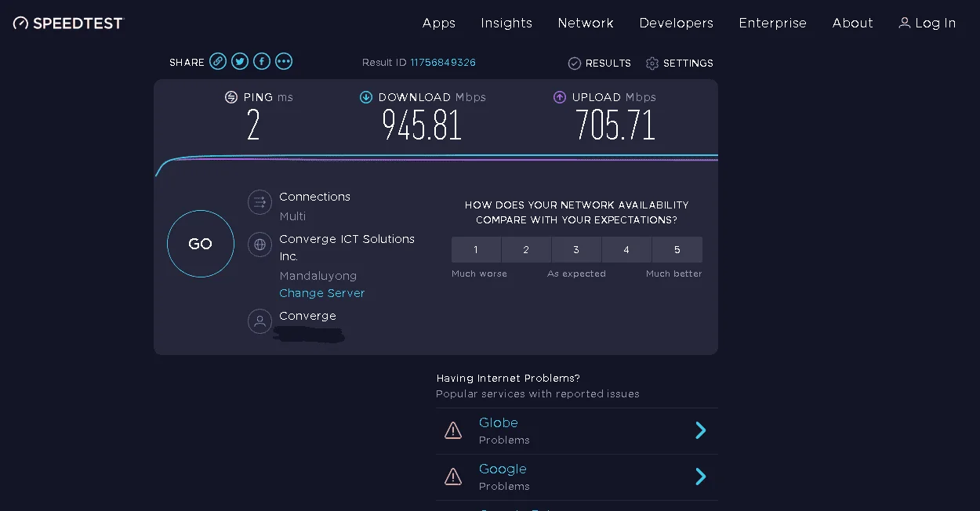Click the Results checkmark icon
980x511 pixels.
[x=575, y=63]
